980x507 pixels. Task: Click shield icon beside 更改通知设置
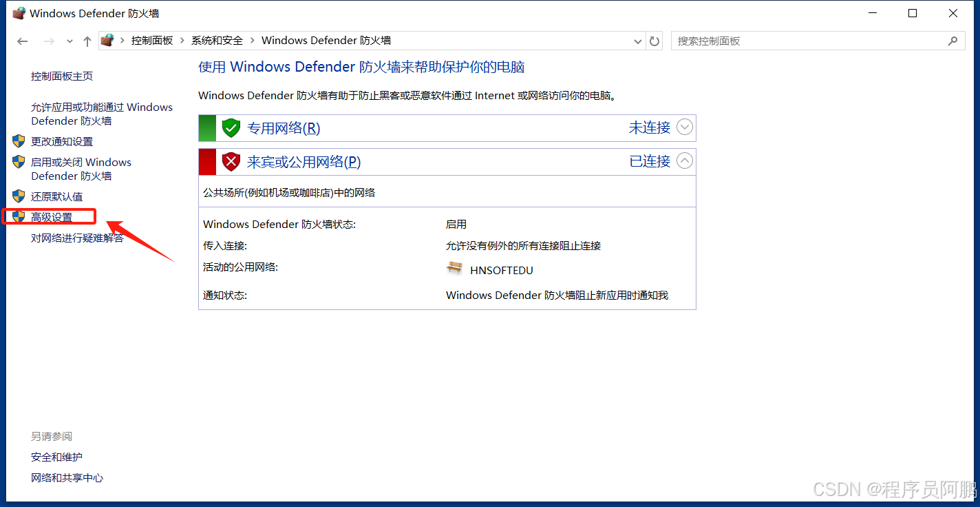(x=19, y=141)
